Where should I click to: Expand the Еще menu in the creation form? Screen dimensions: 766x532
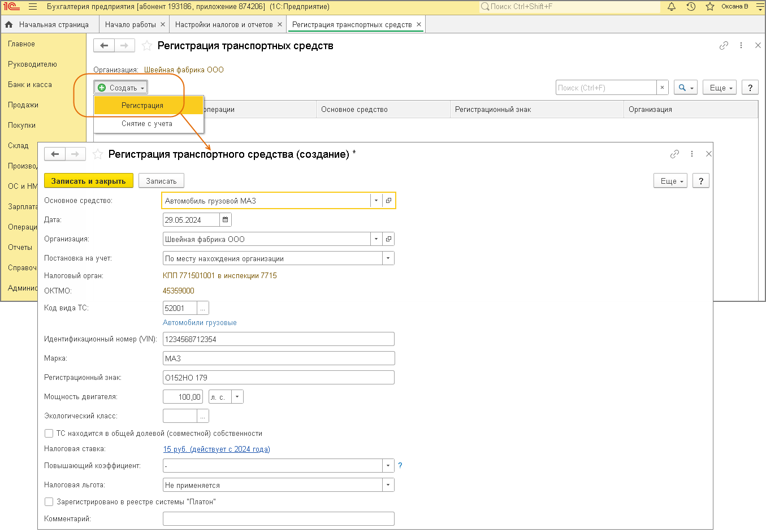pyautogui.click(x=670, y=181)
